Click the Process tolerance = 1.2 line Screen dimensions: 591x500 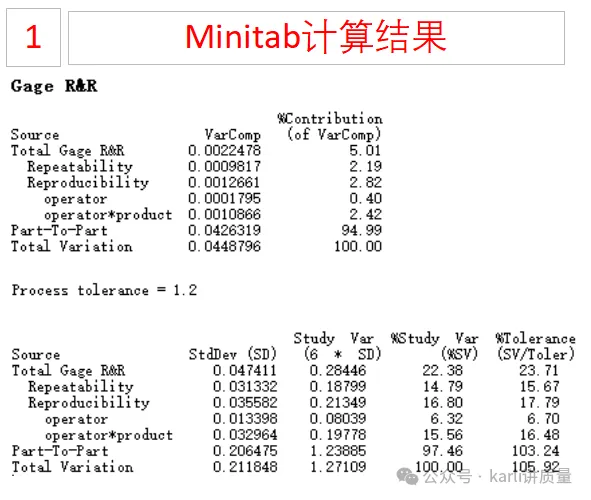coord(104,290)
